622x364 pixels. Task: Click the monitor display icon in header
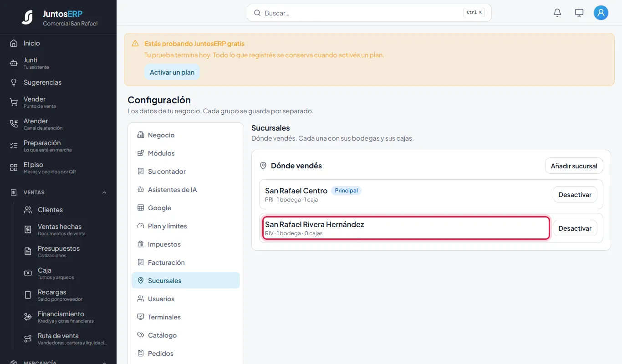point(579,13)
